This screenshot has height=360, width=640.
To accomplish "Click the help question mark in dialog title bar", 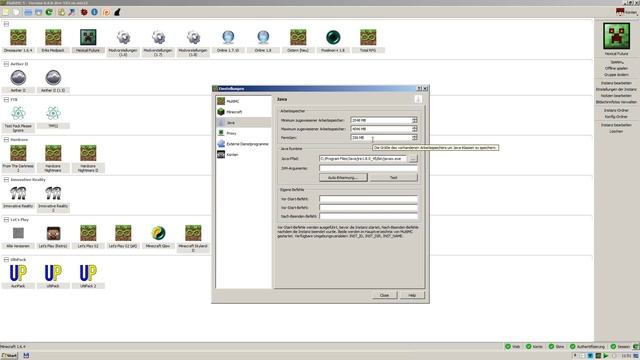I will 419,88.
